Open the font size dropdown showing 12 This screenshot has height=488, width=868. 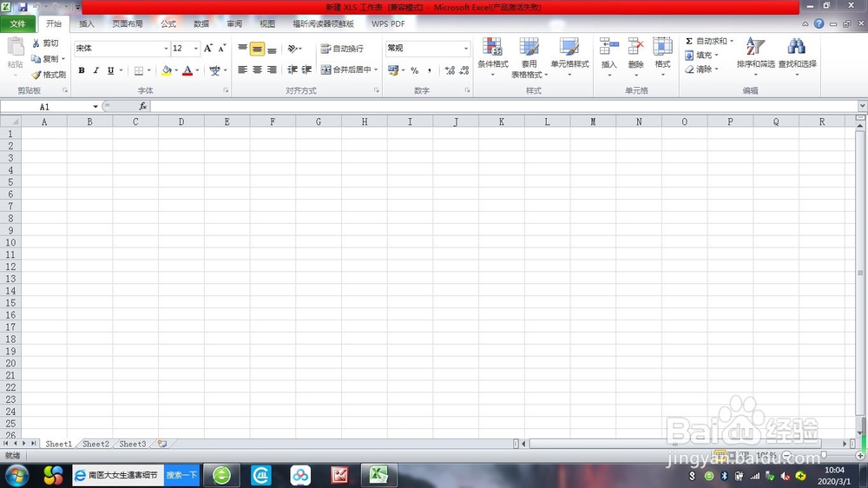click(195, 49)
